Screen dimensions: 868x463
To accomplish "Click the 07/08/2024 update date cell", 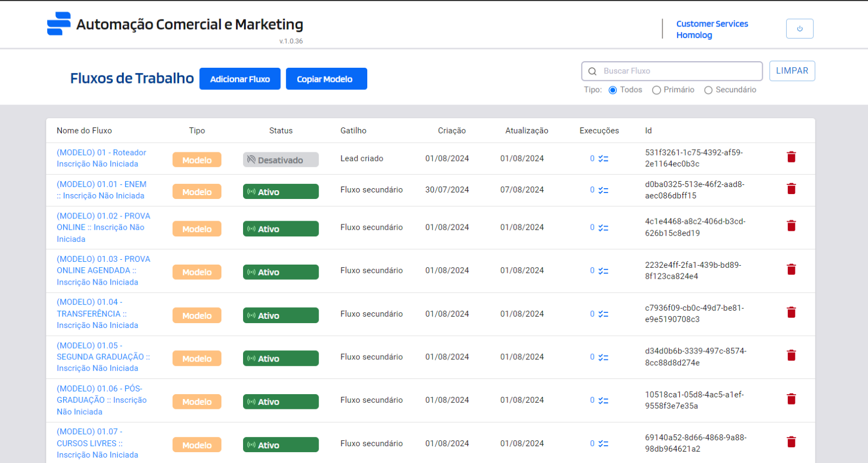I will point(522,190).
